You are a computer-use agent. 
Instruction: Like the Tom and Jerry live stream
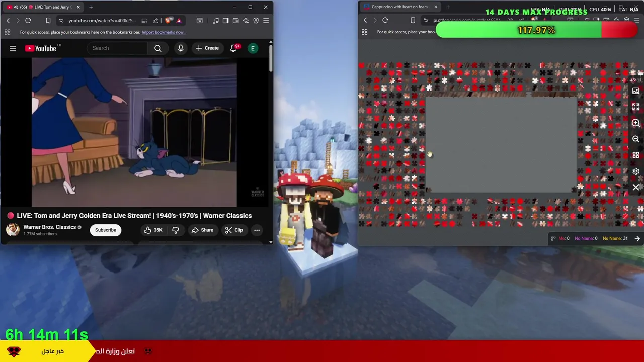[x=153, y=230]
